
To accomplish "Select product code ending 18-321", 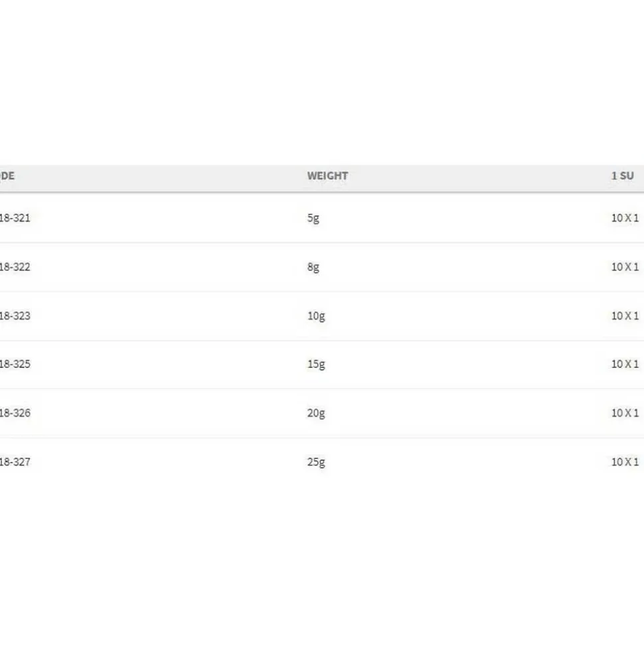I will tap(15, 218).
